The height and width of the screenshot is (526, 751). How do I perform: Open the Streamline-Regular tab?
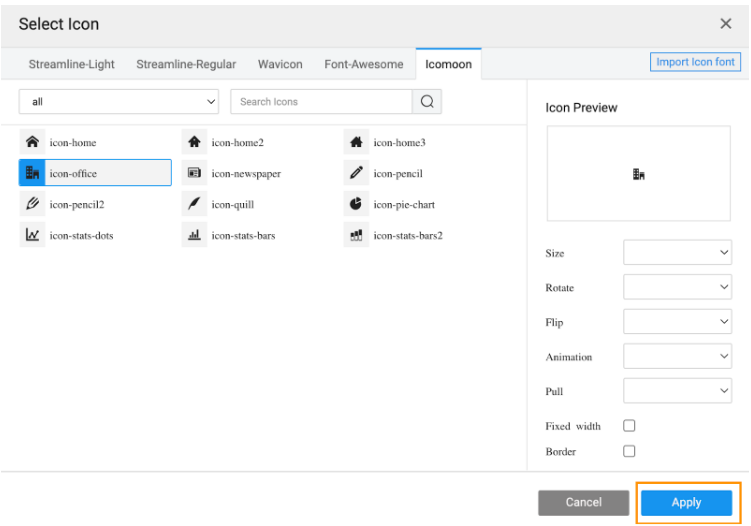click(x=186, y=65)
